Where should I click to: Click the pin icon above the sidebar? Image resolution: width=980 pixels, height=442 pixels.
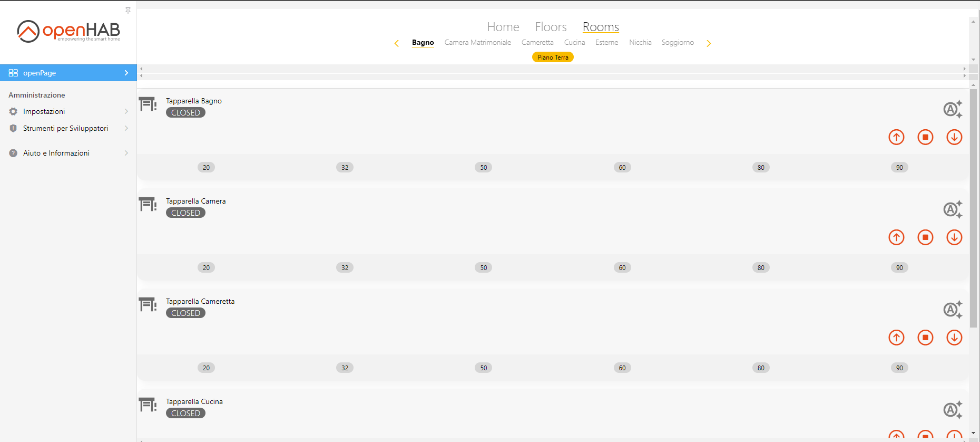click(128, 11)
